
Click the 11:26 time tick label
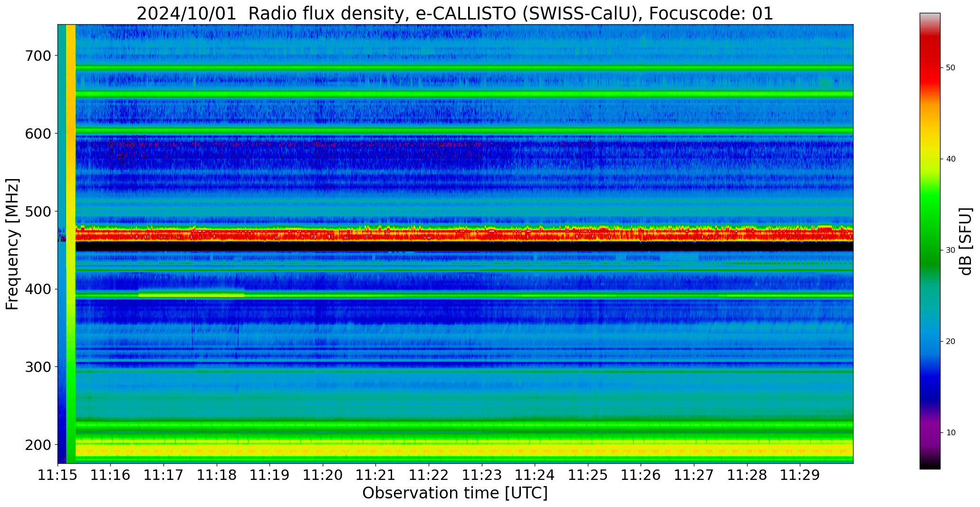tap(641, 476)
